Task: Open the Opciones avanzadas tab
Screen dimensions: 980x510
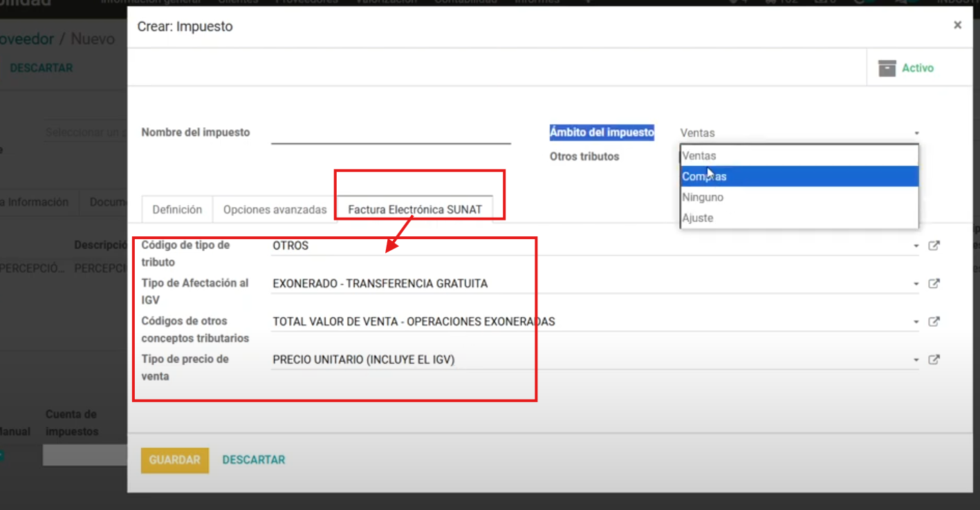Action: (275, 209)
